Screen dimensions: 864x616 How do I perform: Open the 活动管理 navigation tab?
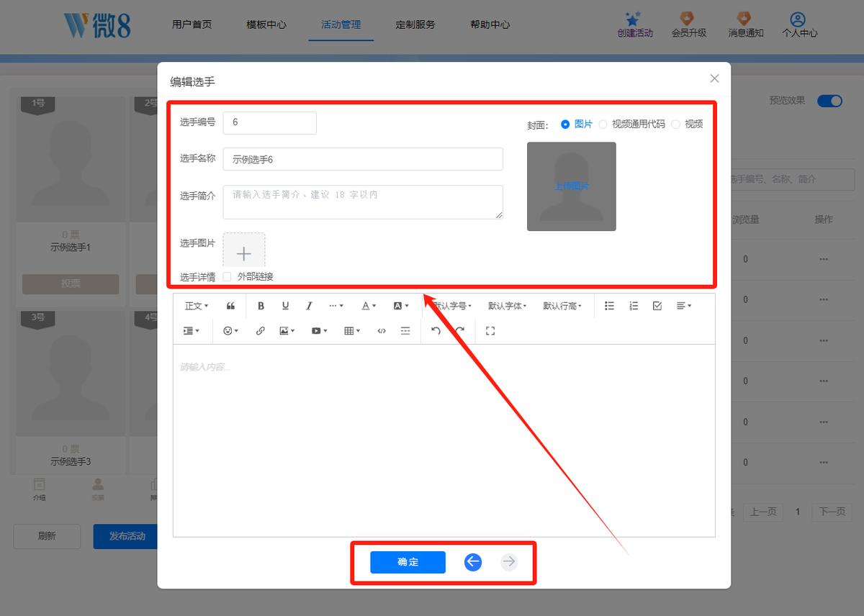click(x=341, y=24)
